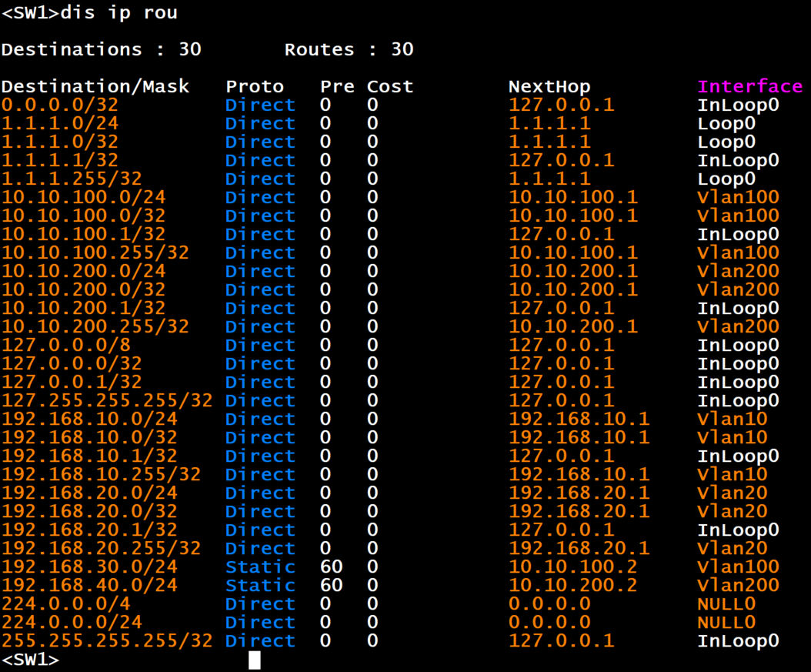Select destination 192.168.10.1/32
Image resolution: width=811 pixels, height=672 pixels.
tap(89, 456)
